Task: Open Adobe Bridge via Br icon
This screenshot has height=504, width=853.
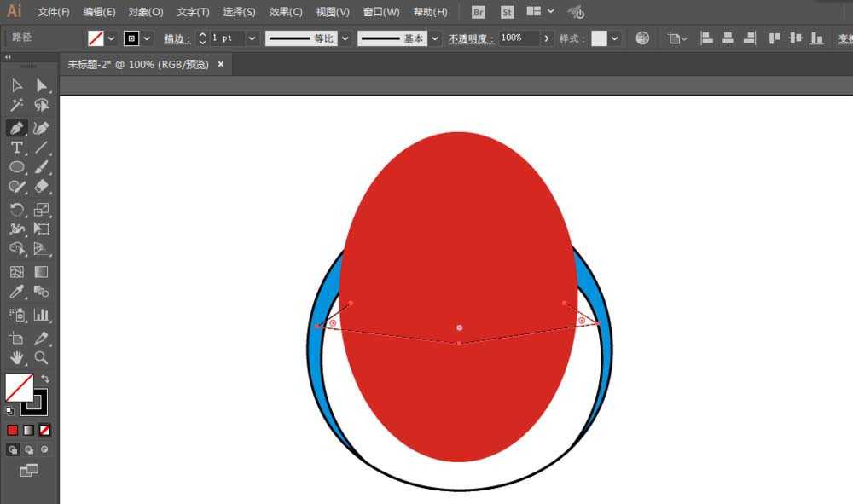Action: [479, 12]
